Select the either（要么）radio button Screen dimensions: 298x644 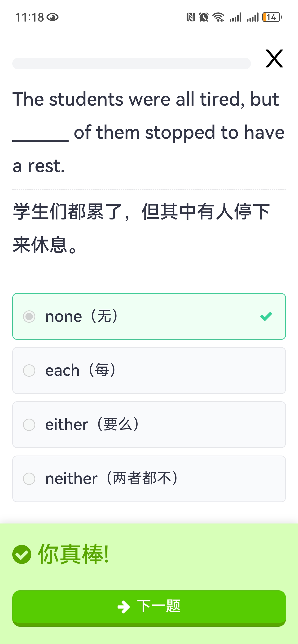[x=29, y=425]
